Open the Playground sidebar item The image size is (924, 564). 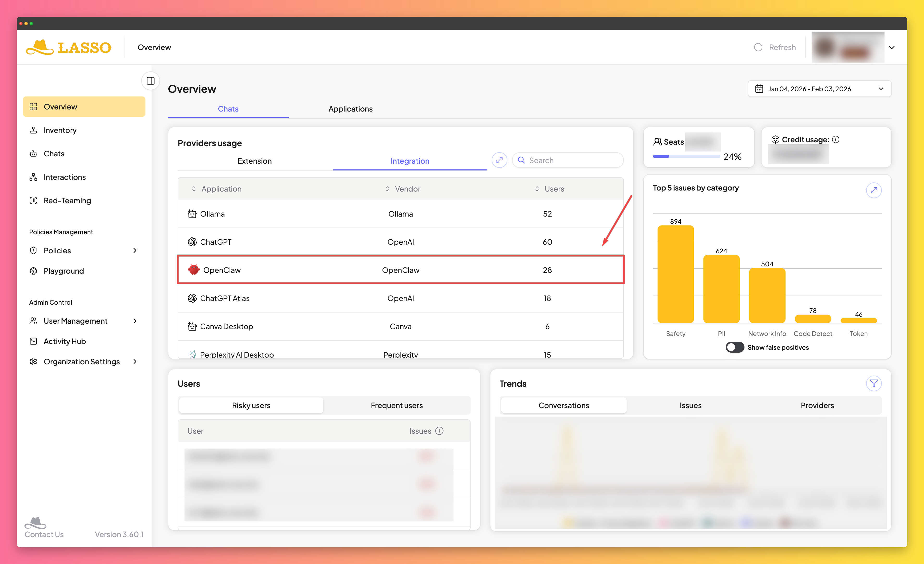tap(63, 271)
